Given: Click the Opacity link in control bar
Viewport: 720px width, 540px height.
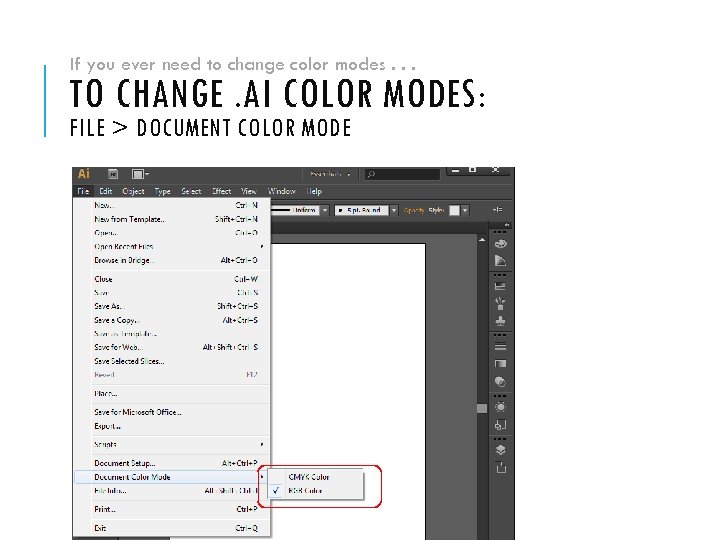Looking at the screenshot, I should pyautogui.click(x=414, y=210).
